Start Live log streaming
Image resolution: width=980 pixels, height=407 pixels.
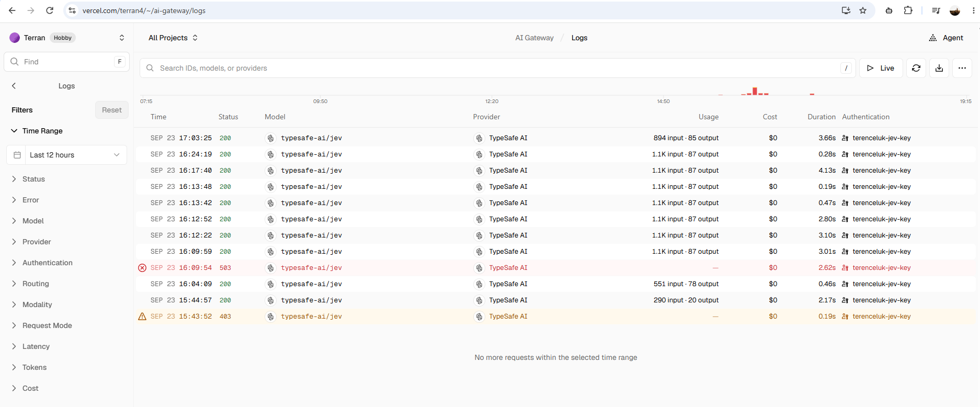click(x=881, y=68)
